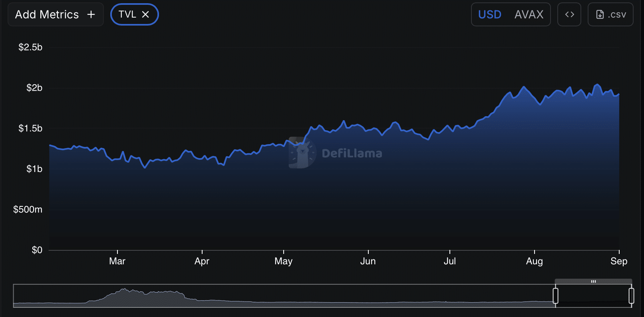Remove the TVL metric using its X
The height and width of the screenshot is (317, 644).
coord(146,14)
